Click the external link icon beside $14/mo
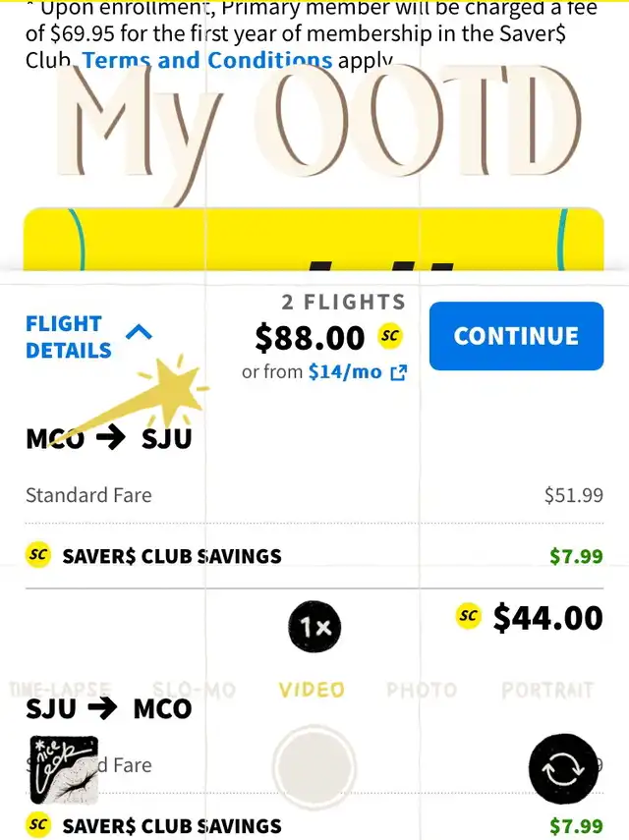Image resolution: width=629 pixels, height=840 pixels. click(399, 372)
